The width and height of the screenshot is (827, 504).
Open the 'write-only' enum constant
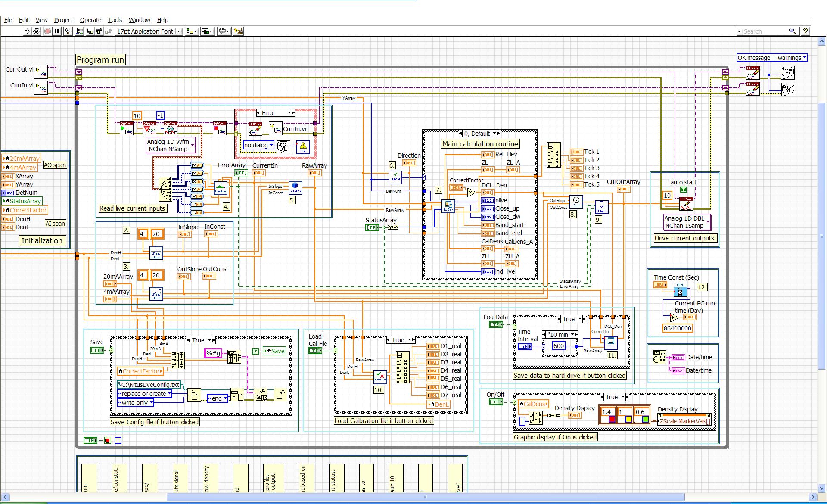point(135,403)
